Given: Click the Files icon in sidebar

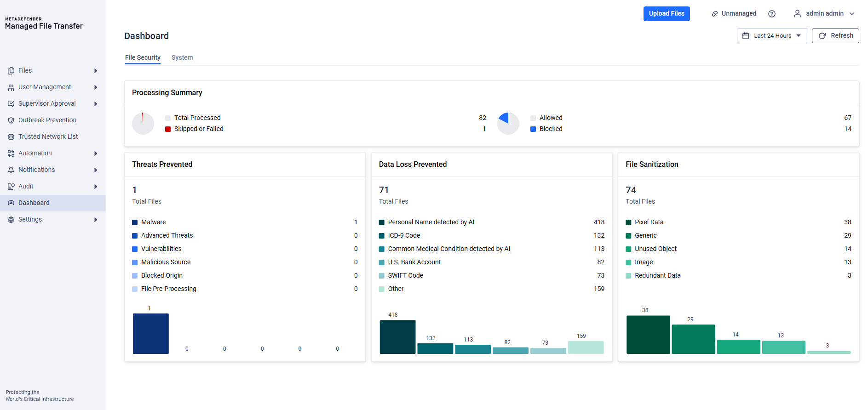Looking at the screenshot, I should pyautogui.click(x=11, y=71).
